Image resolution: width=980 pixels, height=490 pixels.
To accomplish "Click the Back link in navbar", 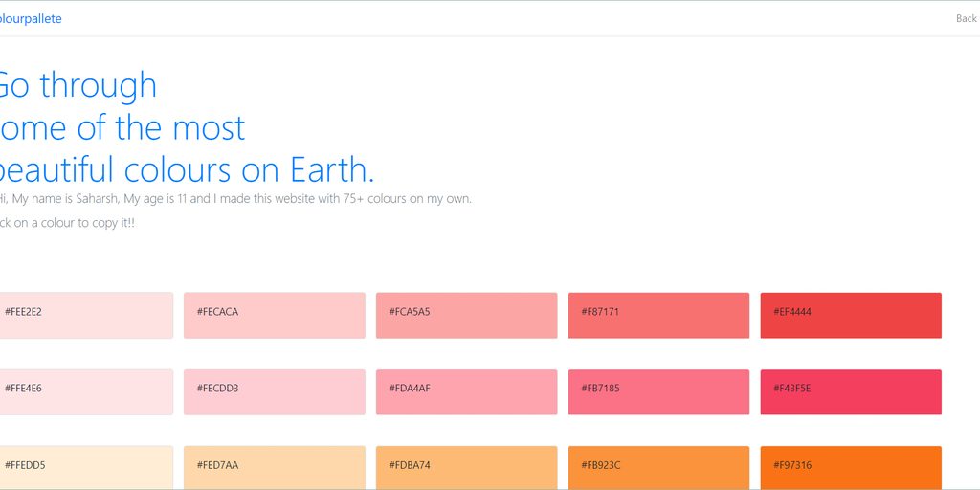I will tap(966, 18).
